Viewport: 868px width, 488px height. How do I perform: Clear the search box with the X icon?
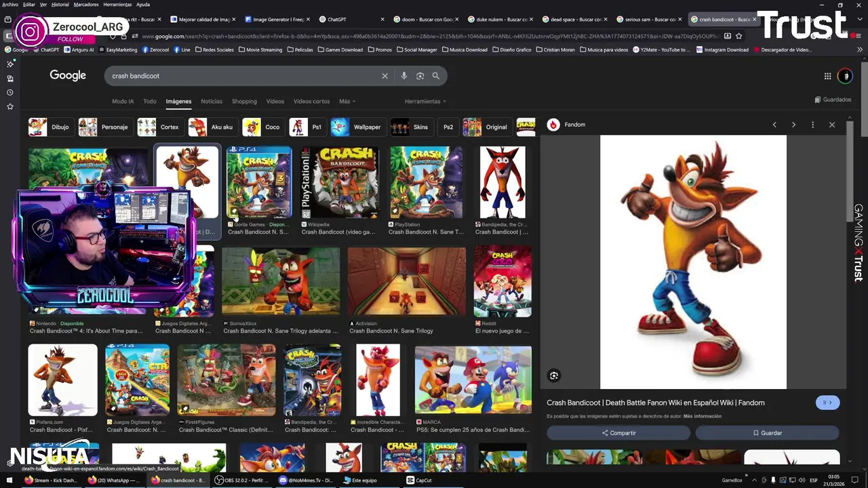(x=384, y=76)
